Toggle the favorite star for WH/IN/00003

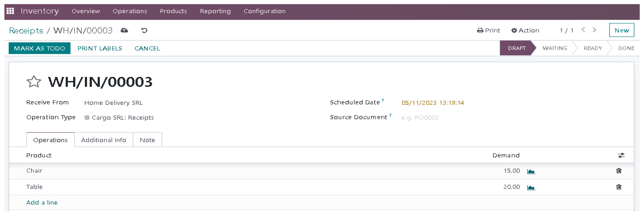(x=34, y=82)
